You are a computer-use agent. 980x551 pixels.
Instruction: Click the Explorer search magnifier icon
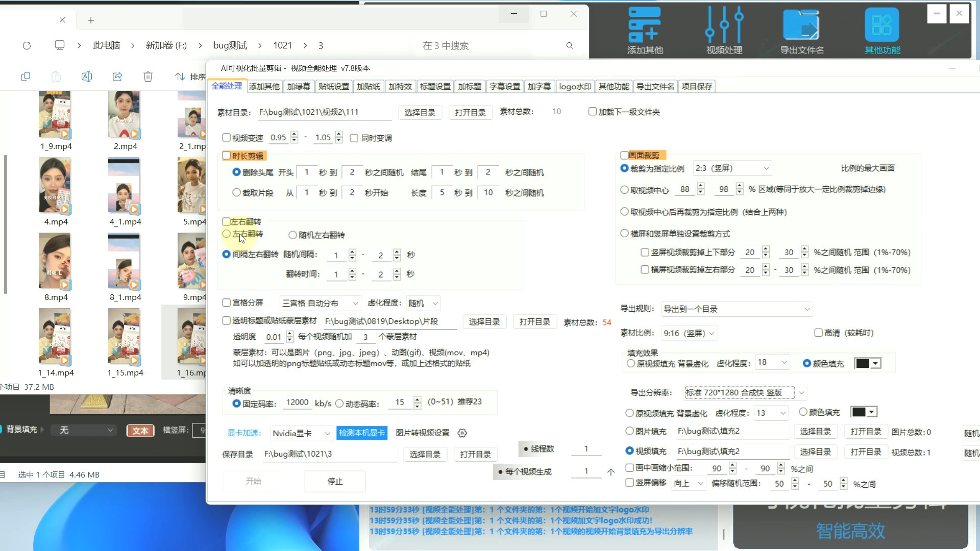point(570,45)
